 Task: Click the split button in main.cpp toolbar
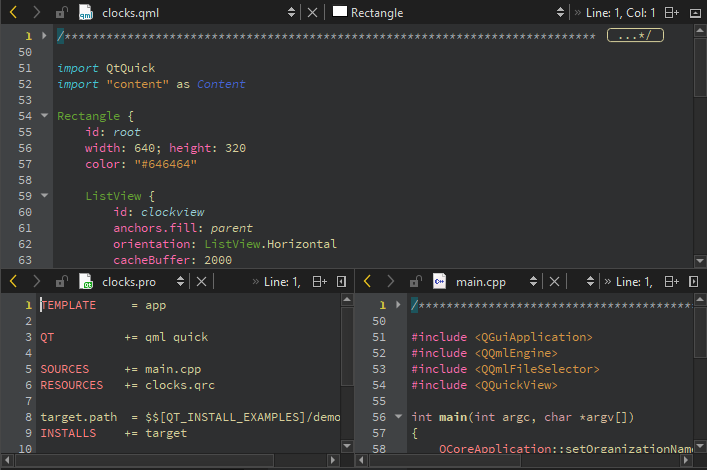672,282
